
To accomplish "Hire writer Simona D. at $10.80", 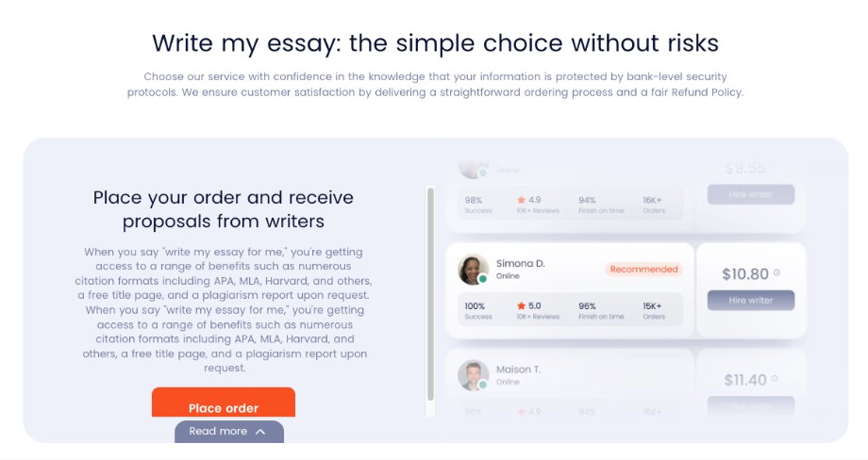I will click(x=751, y=300).
